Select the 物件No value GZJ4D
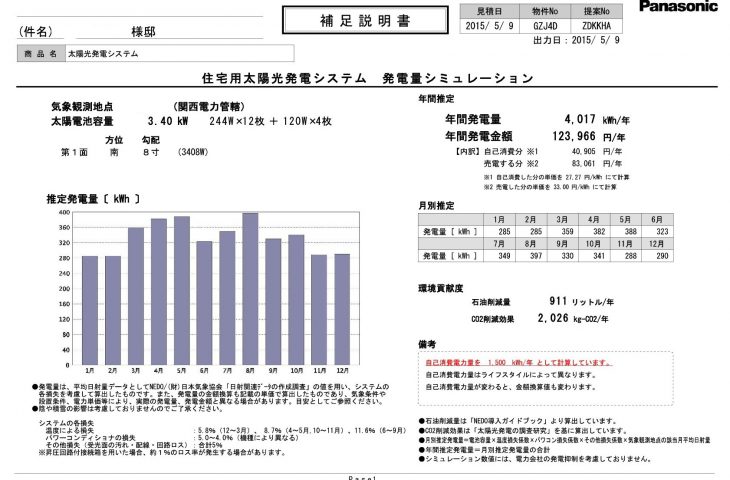The width and height of the screenshot is (730, 480). tap(545, 26)
